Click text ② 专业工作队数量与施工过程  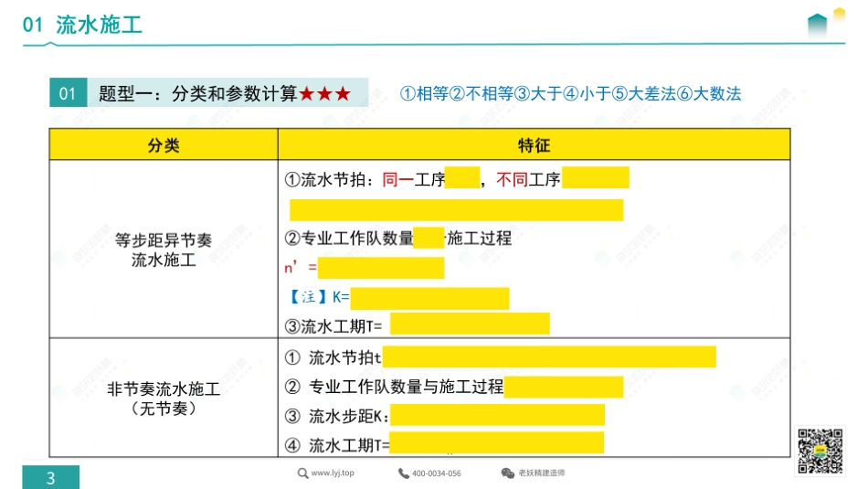point(394,387)
